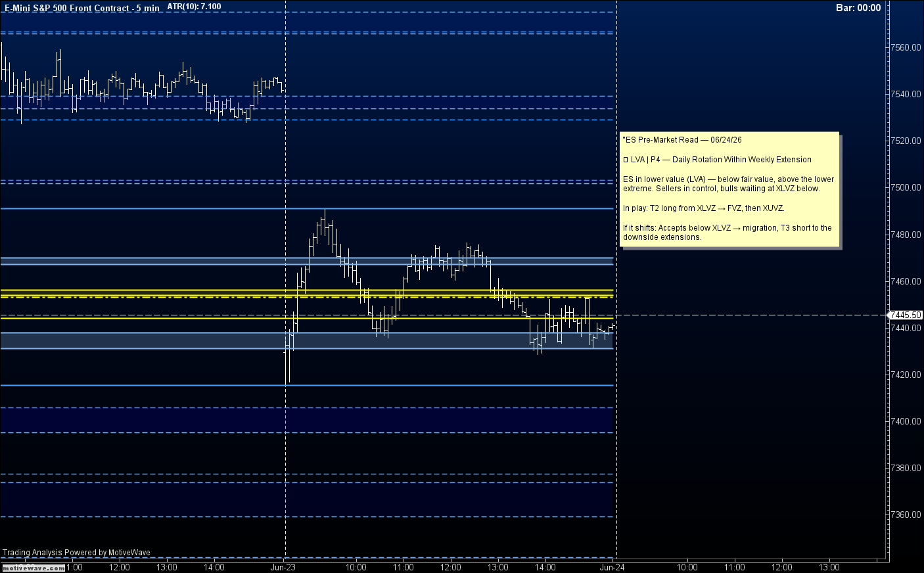
Task: Click the 7445.50 current price tag
Action: pyautogui.click(x=906, y=315)
